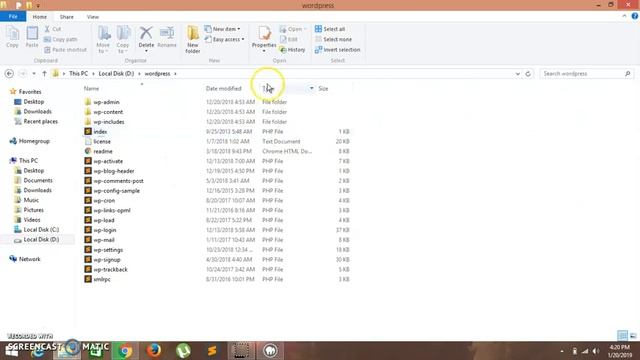This screenshot has width=640, height=360.
Task: Select the wp-includes folder
Action: (109, 122)
